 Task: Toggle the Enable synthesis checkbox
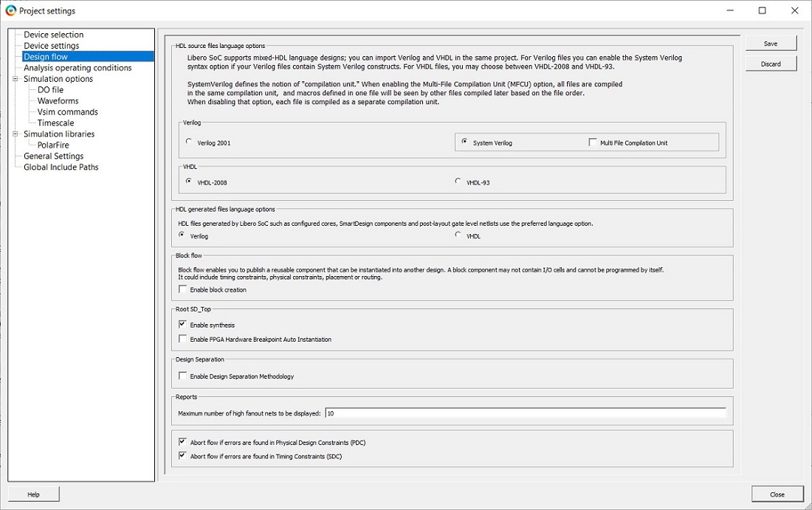coord(183,325)
